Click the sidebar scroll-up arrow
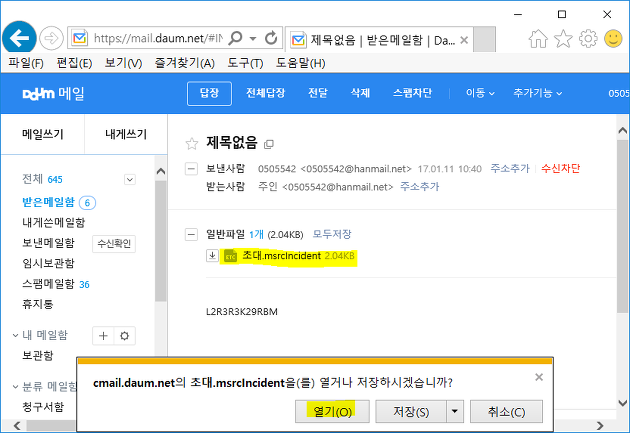 pos(161,172)
